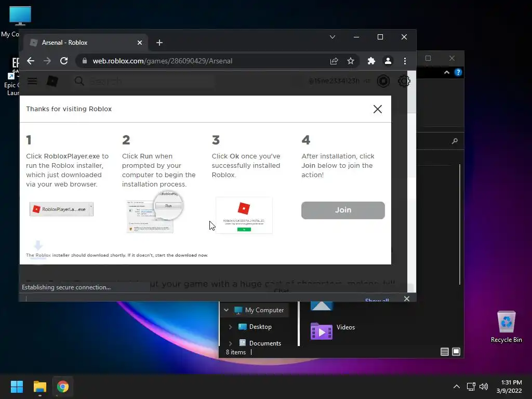This screenshot has height=399, width=532.
Task: Click the RobloxPlayerLauncher.exe download image
Action: pos(61,209)
